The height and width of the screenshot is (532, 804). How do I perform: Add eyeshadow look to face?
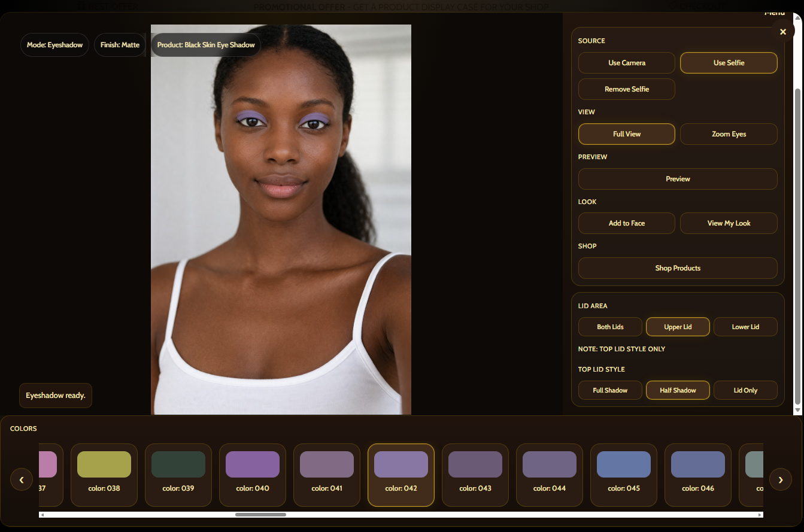point(626,223)
